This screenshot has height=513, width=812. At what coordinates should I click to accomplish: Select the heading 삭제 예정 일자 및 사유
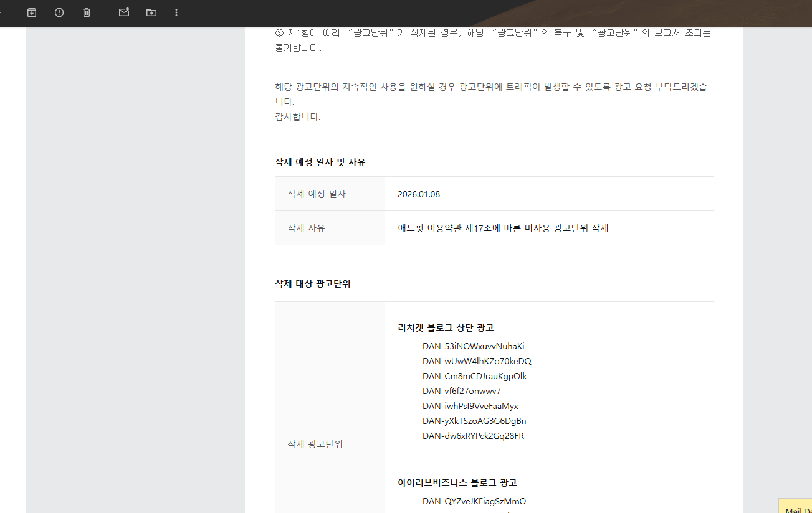(x=320, y=162)
